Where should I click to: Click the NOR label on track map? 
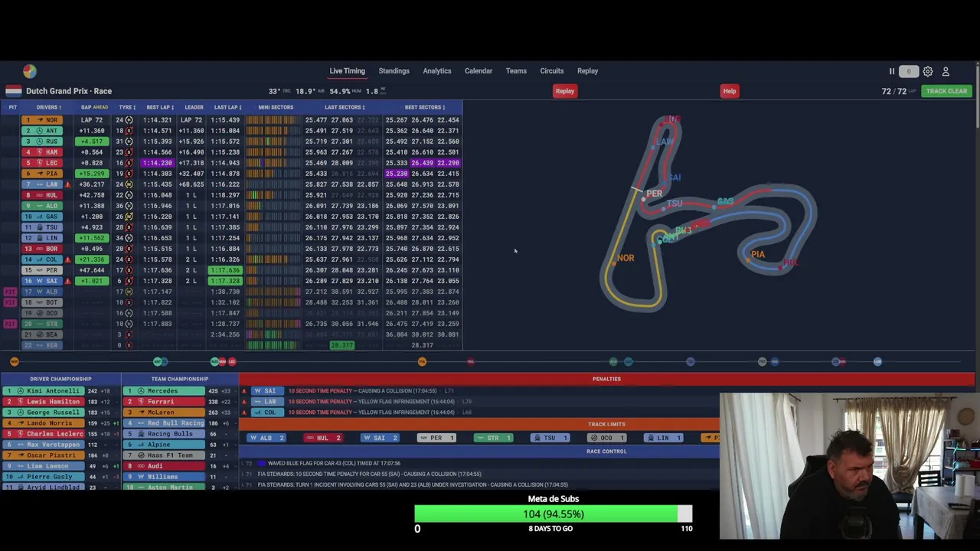(x=626, y=258)
